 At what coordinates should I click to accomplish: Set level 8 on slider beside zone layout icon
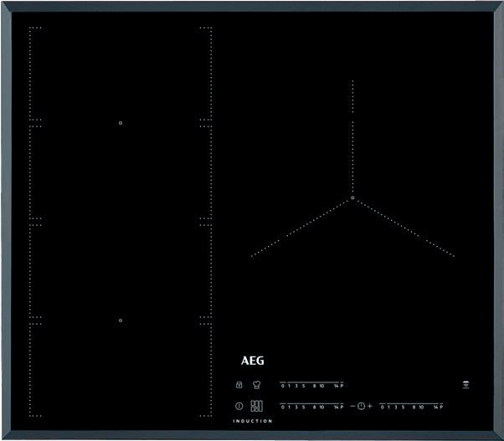pos(314,407)
